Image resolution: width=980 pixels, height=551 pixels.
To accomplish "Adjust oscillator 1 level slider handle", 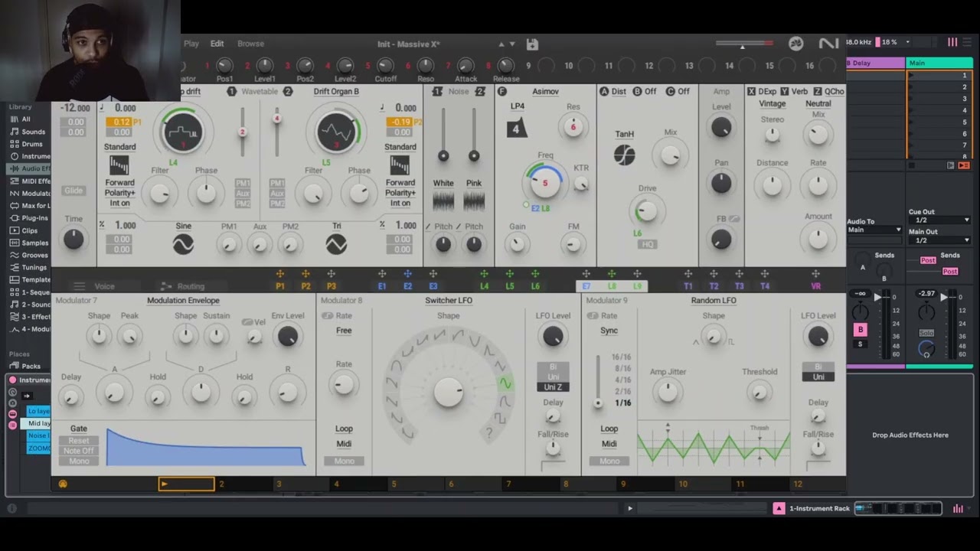I will pyautogui.click(x=242, y=132).
